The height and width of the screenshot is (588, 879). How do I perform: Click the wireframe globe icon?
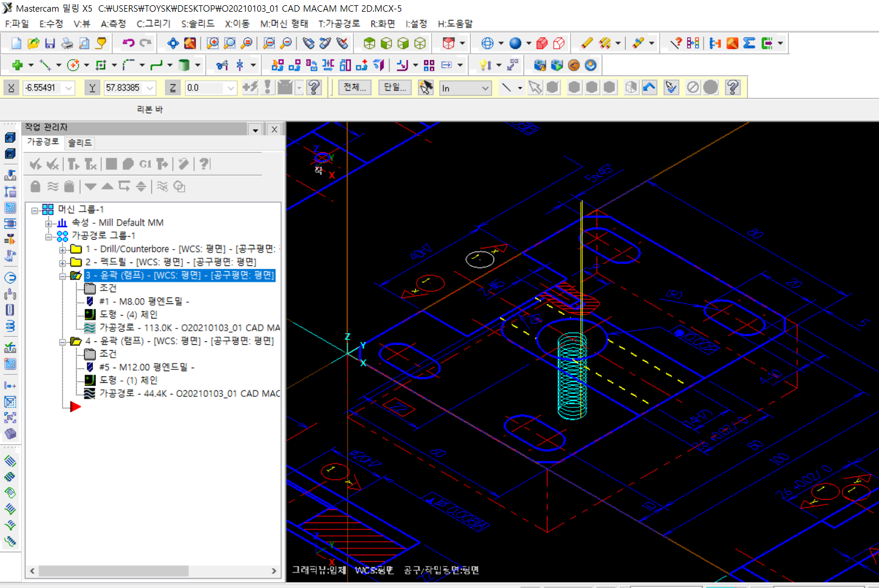(x=487, y=43)
